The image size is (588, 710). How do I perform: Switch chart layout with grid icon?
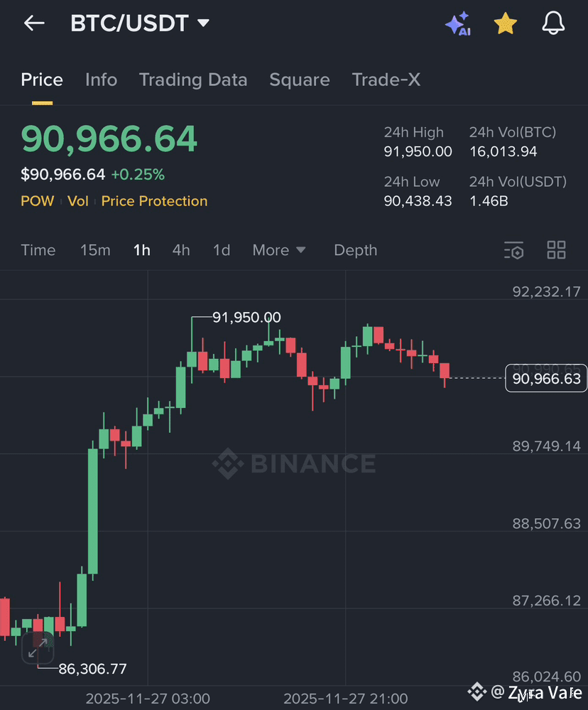(556, 249)
